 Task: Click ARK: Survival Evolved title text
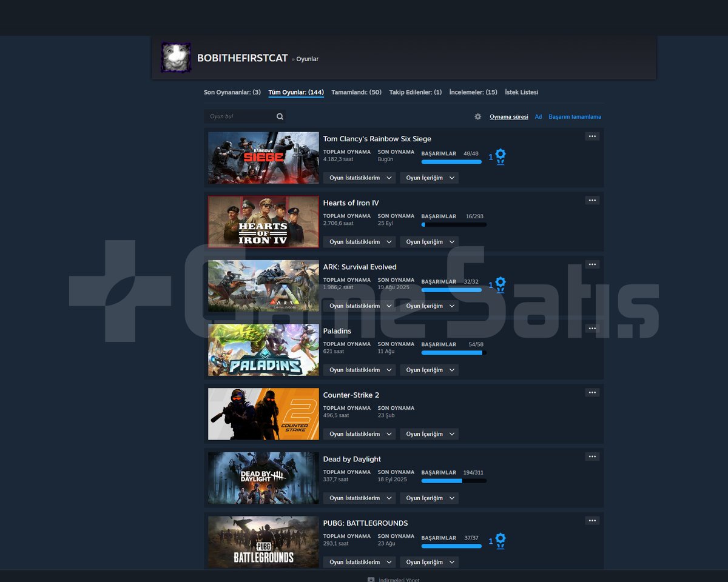click(x=360, y=267)
